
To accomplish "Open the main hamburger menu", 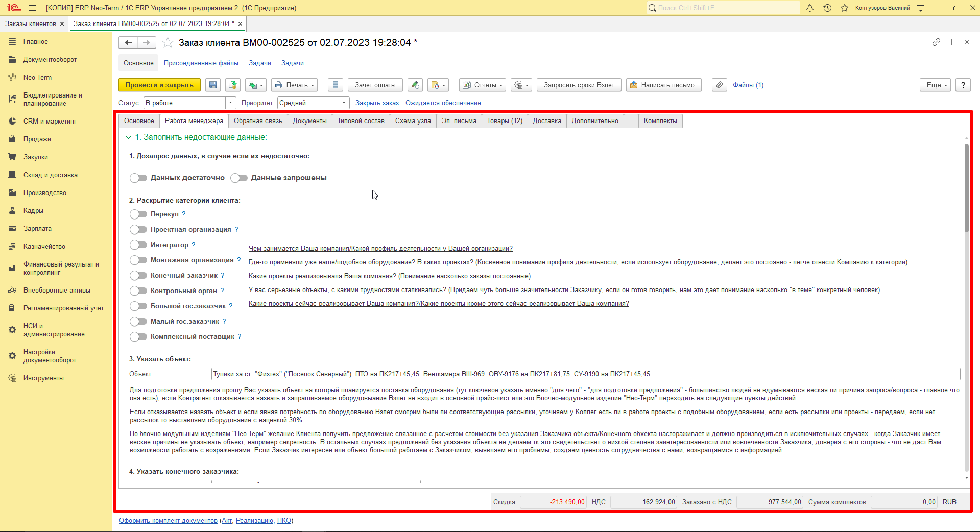I will coord(32,8).
